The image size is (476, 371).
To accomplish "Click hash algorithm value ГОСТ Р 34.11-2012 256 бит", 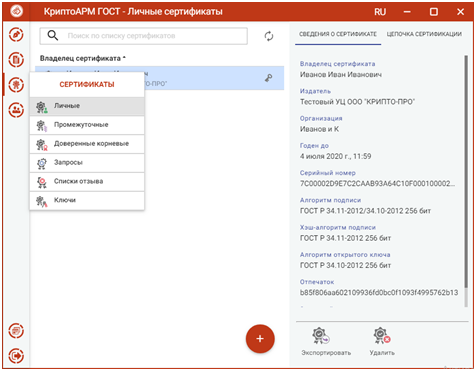I will pos(345,238).
